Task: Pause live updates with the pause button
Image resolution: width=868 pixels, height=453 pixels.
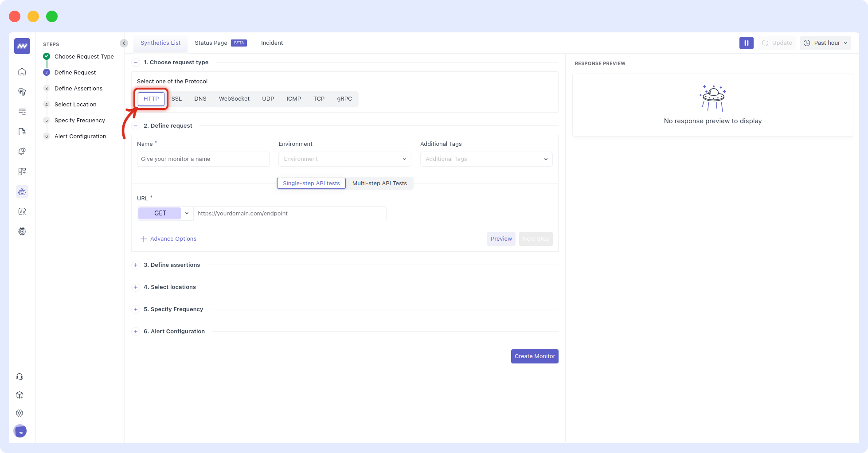Action: [746, 43]
